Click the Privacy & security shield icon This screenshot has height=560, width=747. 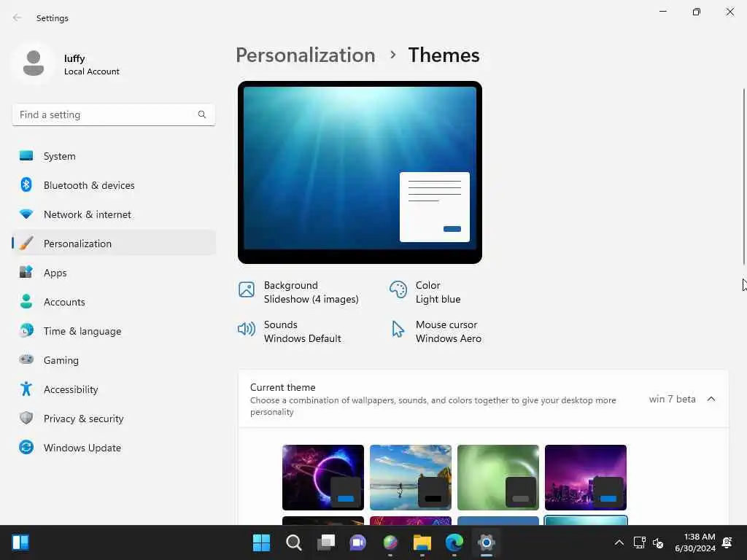point(26,418)
